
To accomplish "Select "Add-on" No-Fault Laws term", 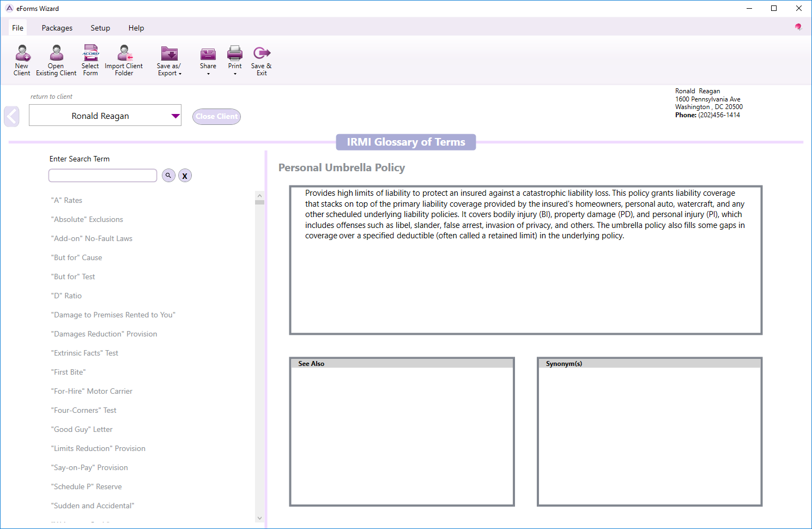I will coord(92,238).
